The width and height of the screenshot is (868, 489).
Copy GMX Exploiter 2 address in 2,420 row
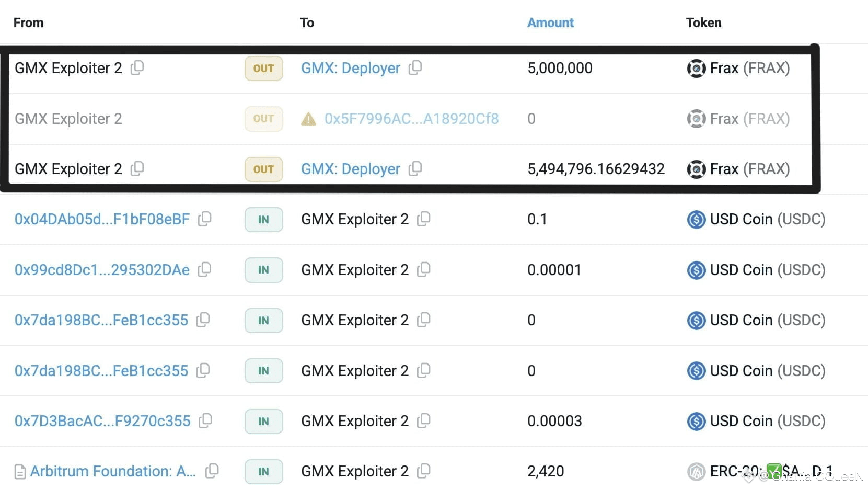point(424,471)
